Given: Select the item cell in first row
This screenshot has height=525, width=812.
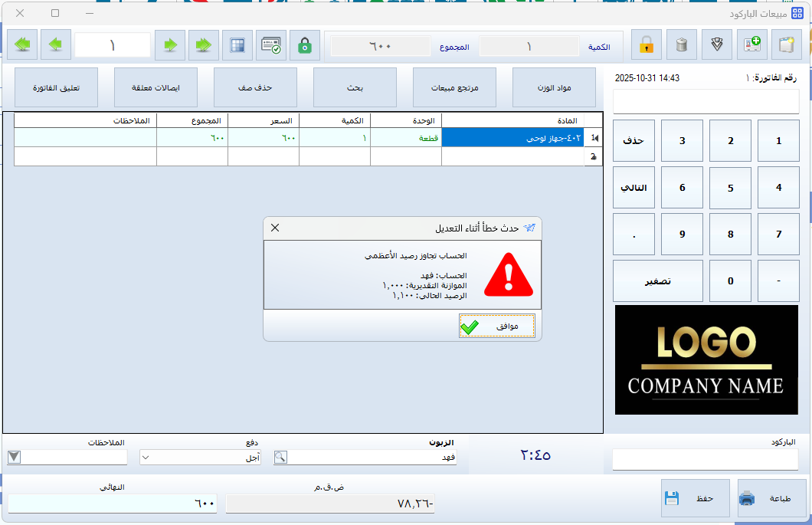Looking at the screenshot, I should (512, 138).
